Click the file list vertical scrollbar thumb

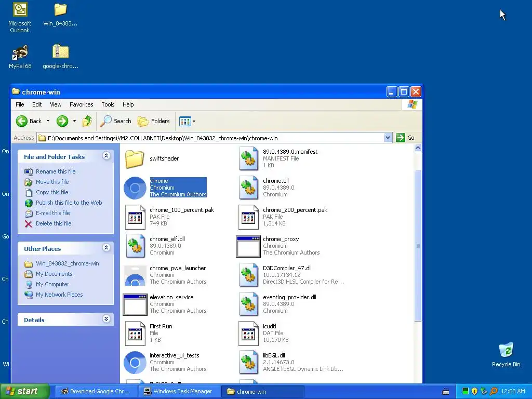click(x=418, y=246)
